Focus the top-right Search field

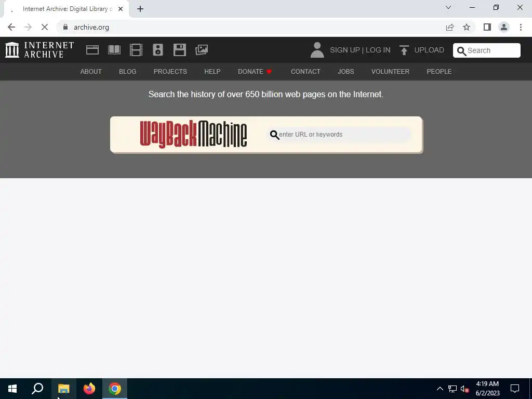(x=486, y=50)
